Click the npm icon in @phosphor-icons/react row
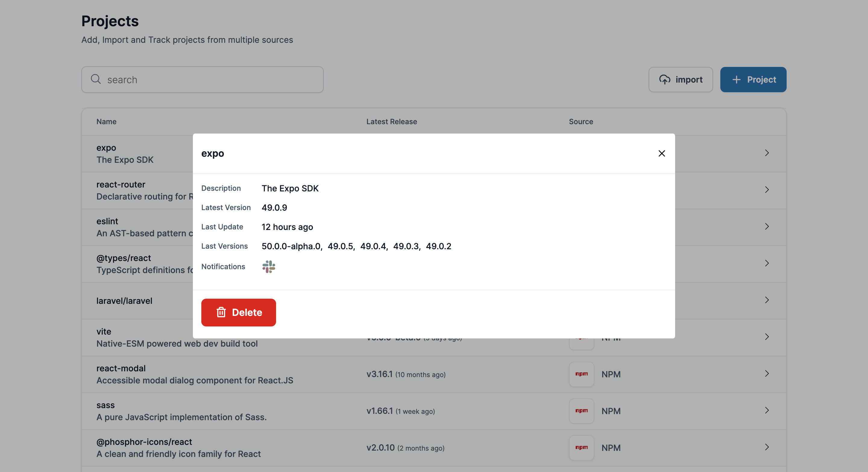The height and width of the screenshot is (472, 868). tap(581, 447)
